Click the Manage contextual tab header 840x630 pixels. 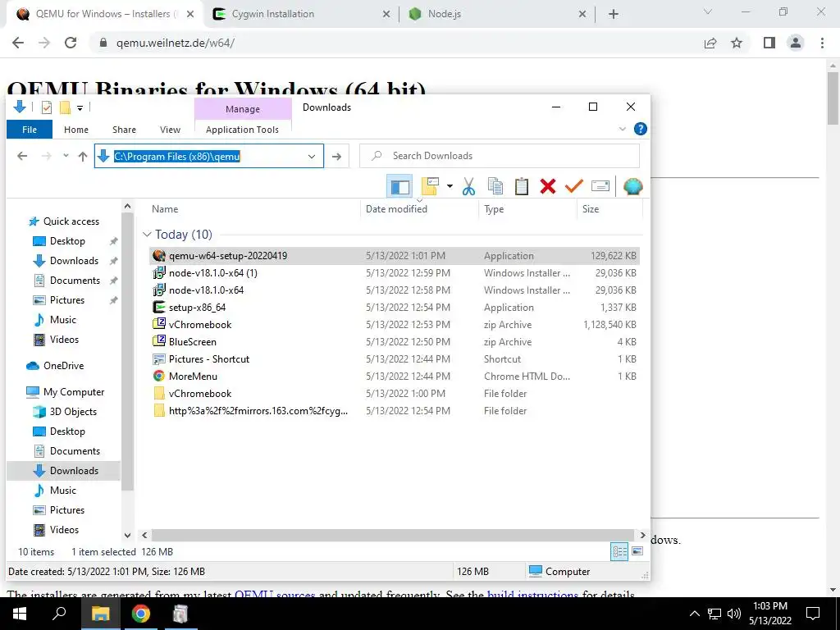(243, 109)
